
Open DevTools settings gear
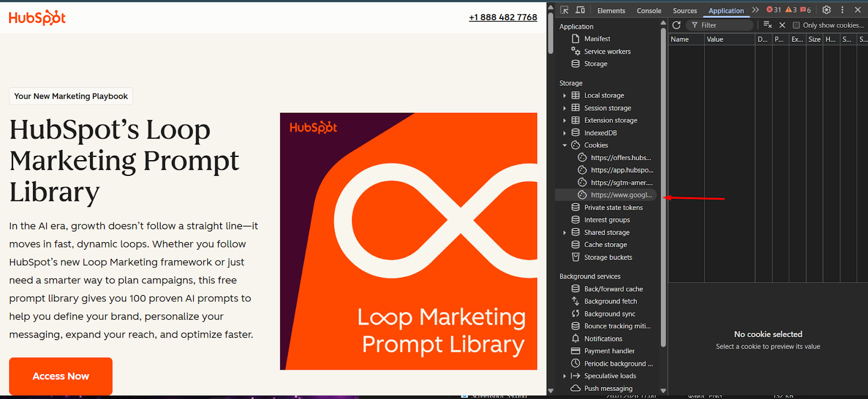tap(826, 10)
